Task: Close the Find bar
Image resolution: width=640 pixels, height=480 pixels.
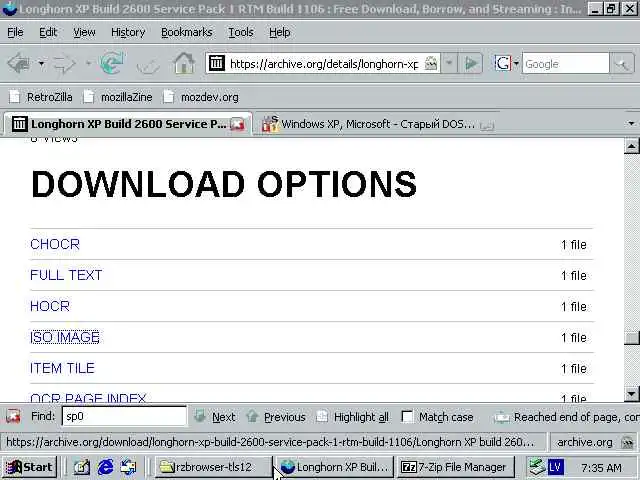Action: point(13,416)
